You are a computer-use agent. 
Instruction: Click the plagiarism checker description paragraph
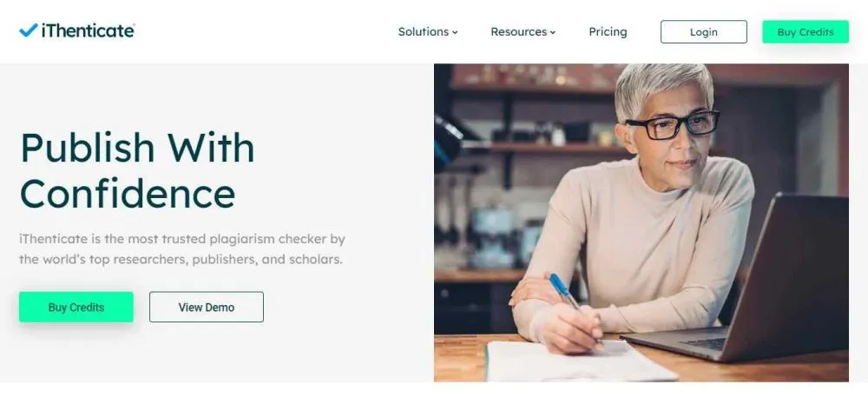[x=182, y=249]
